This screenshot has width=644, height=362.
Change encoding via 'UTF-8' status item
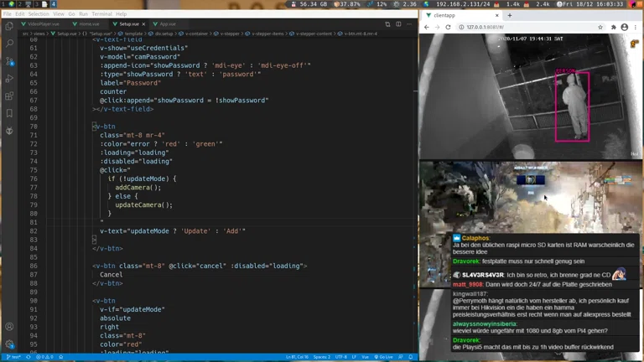coord(341,357)
